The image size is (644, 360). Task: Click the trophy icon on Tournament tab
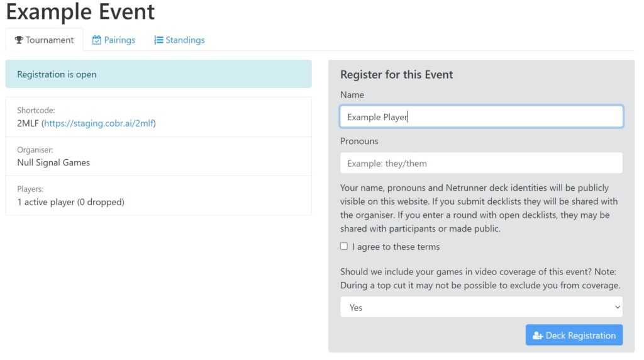[x=19, y=40]
